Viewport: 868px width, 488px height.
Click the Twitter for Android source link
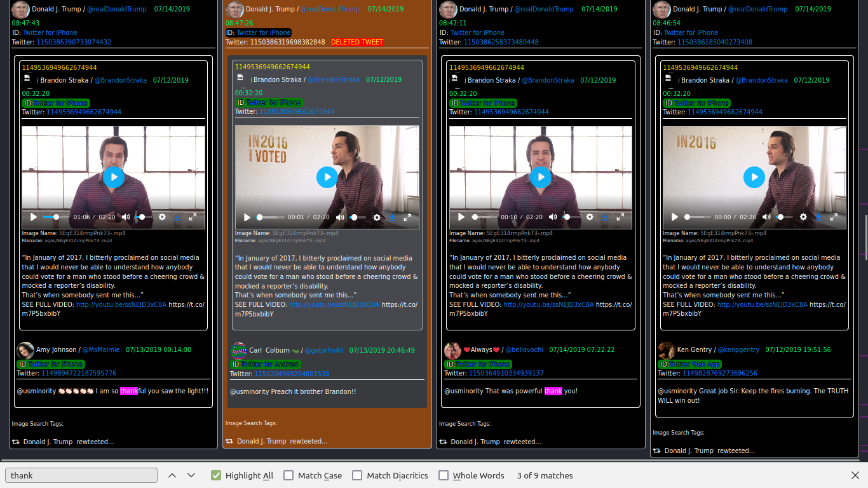click(270, 365)
